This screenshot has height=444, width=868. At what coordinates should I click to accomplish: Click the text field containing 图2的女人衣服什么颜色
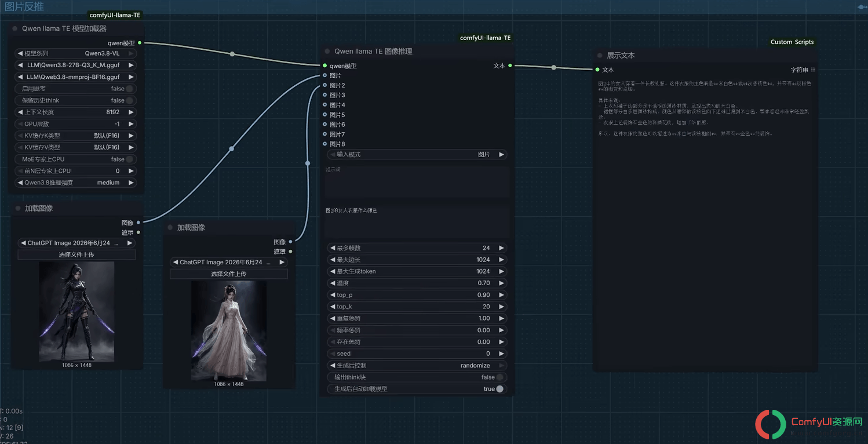coord(417,221)
